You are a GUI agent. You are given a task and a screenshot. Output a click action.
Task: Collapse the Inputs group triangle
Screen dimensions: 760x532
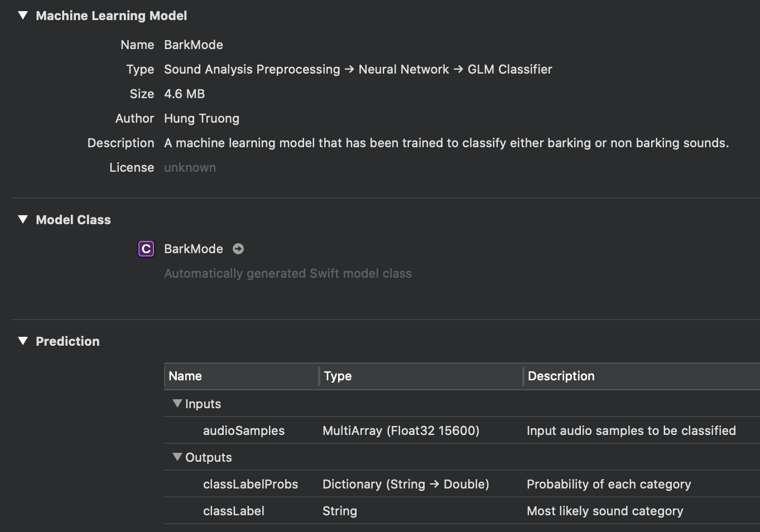pos(177,403)
